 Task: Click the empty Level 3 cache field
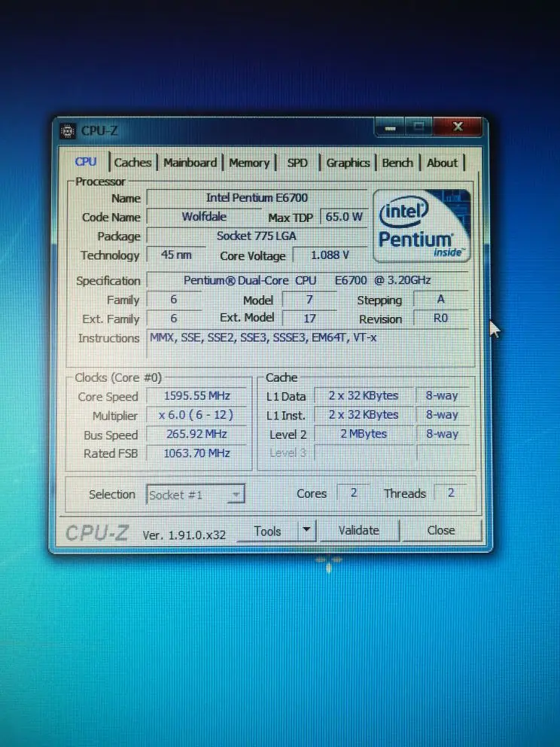click(x=364, y=453)
